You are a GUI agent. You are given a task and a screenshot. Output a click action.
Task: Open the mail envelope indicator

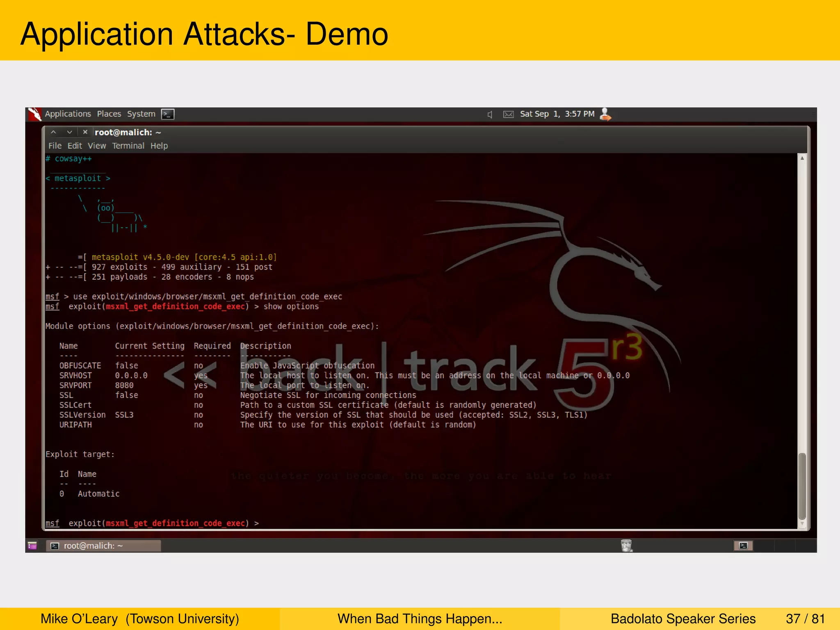coord(509,114)
